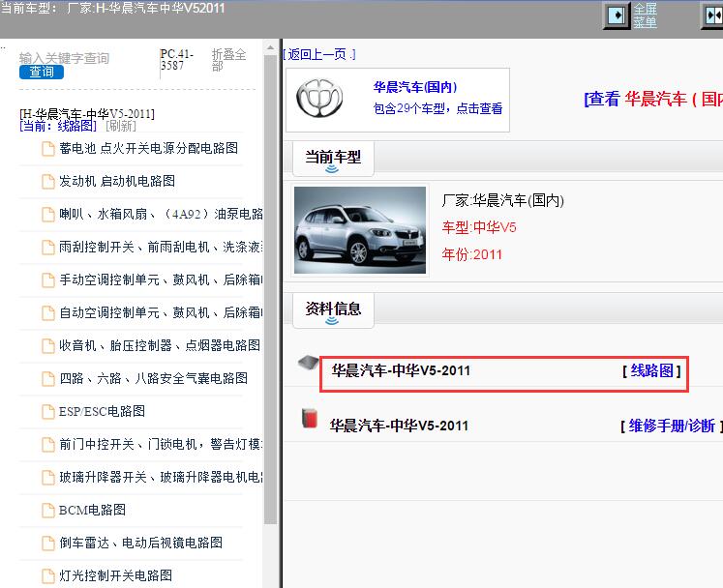Open 收音机、胎压控制器、点烟器电路图
The image size is (723, 588).
[160, 345]
